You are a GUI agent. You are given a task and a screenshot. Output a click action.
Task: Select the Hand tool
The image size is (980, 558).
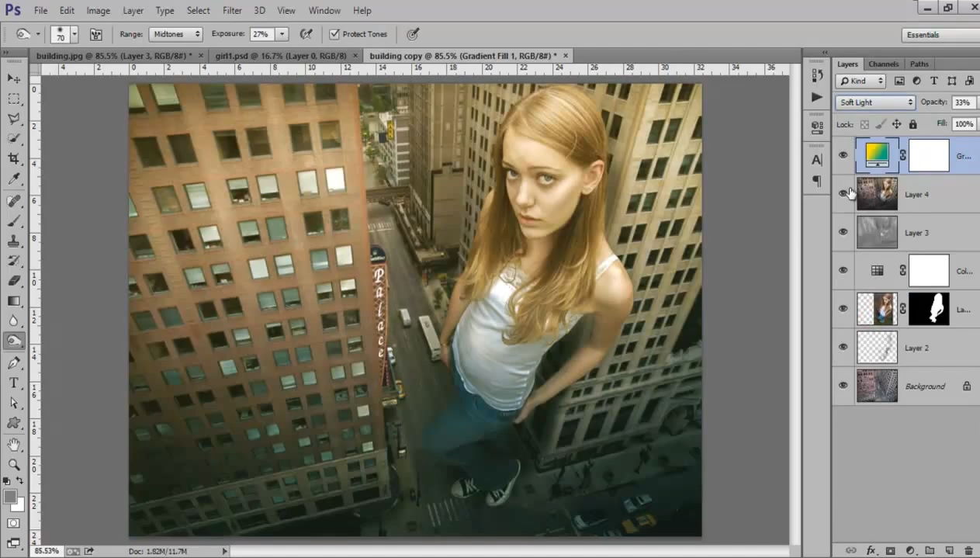(14, 444)
